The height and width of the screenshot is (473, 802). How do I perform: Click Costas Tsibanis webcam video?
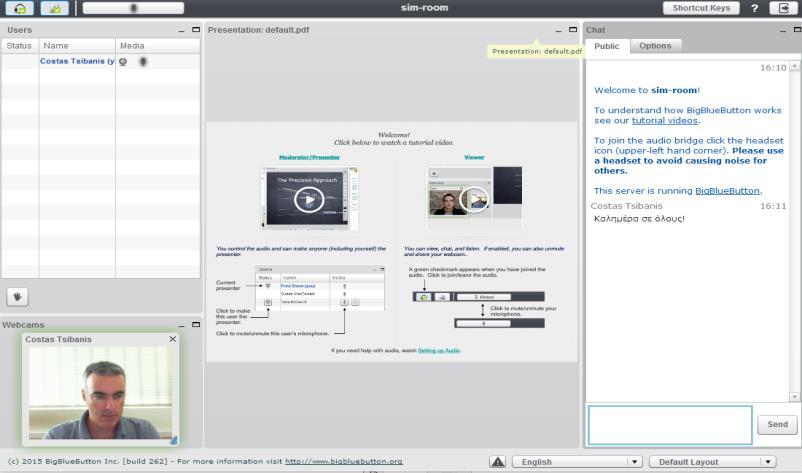pyautogui.click(x=100, y=393)
